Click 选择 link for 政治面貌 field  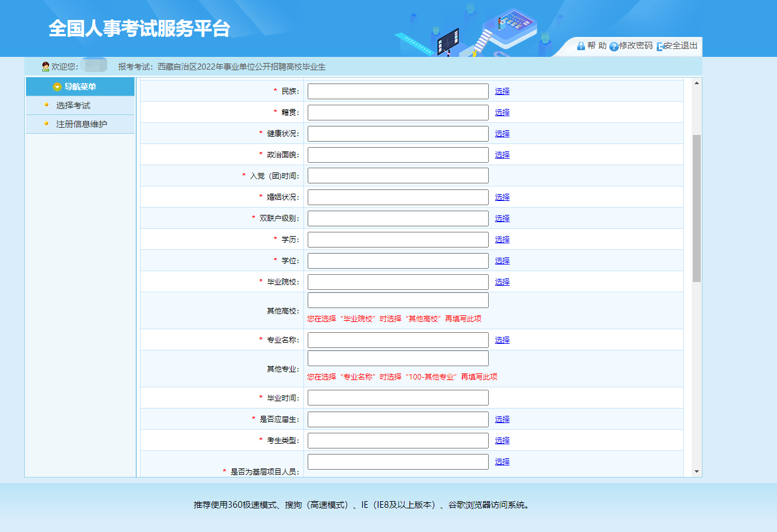pos(502,155)
